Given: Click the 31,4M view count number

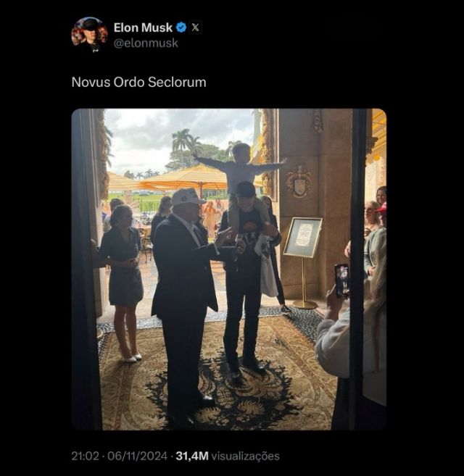Looking at the screenshot, I should [191, 456].
